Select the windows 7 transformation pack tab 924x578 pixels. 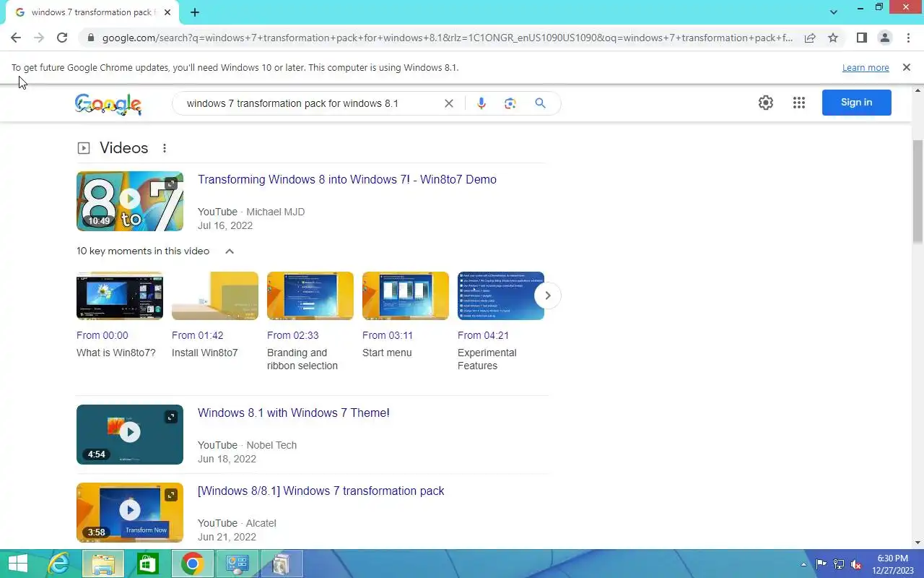click(92, 13)
